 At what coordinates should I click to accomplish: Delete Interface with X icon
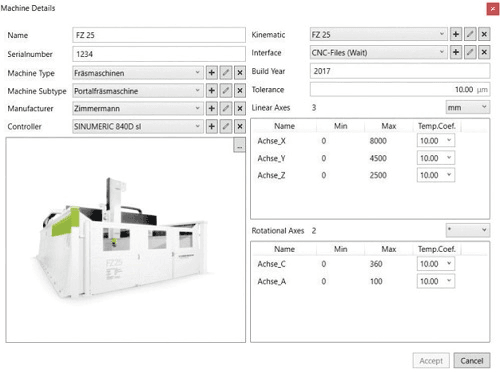484,52
